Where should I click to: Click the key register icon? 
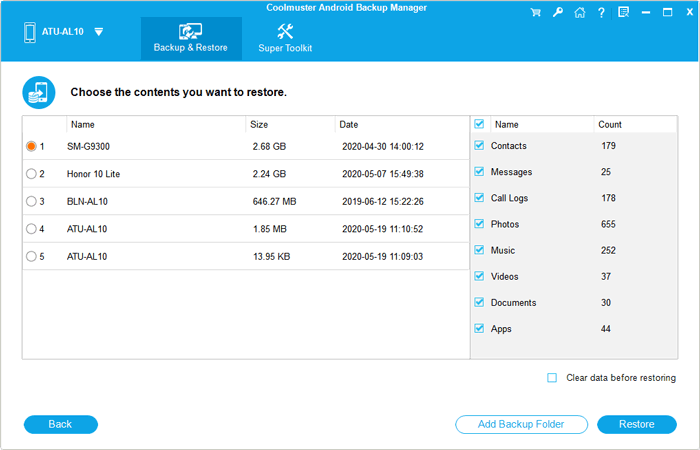(x=558, y=12)
